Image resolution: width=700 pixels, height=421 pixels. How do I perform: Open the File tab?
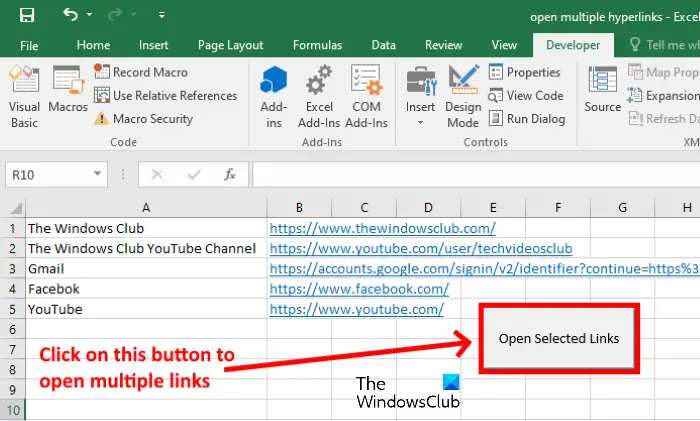pos(29,46)
